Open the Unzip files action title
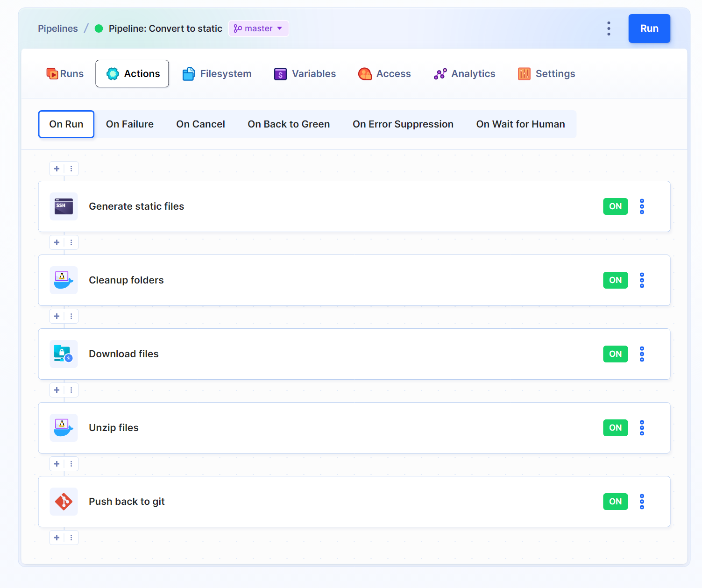 click(x=113, y=428)
